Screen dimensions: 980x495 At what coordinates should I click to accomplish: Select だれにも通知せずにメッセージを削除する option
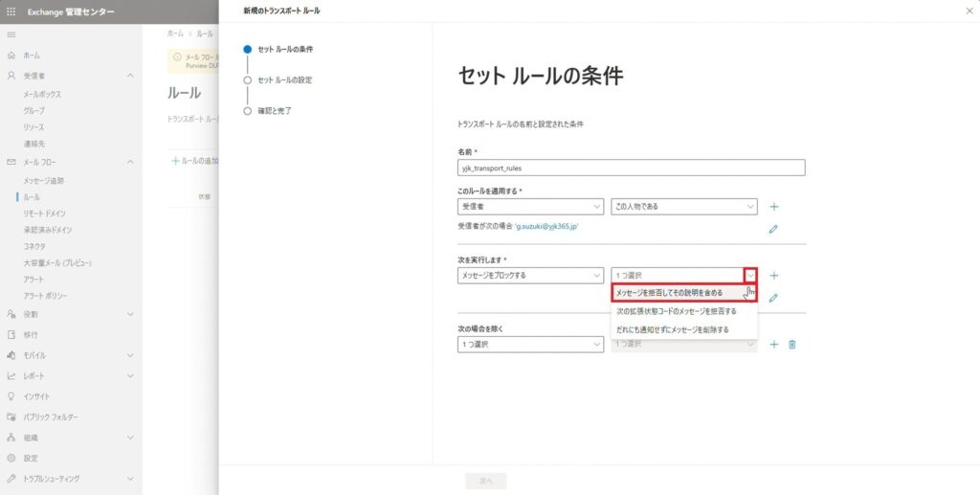pyautogui.click(x=684, y=329)
